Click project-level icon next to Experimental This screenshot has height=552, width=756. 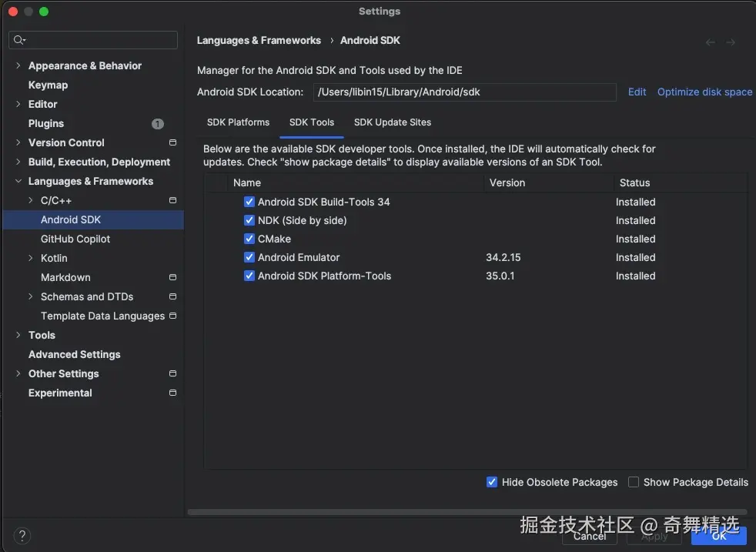(x=172, y=393)
